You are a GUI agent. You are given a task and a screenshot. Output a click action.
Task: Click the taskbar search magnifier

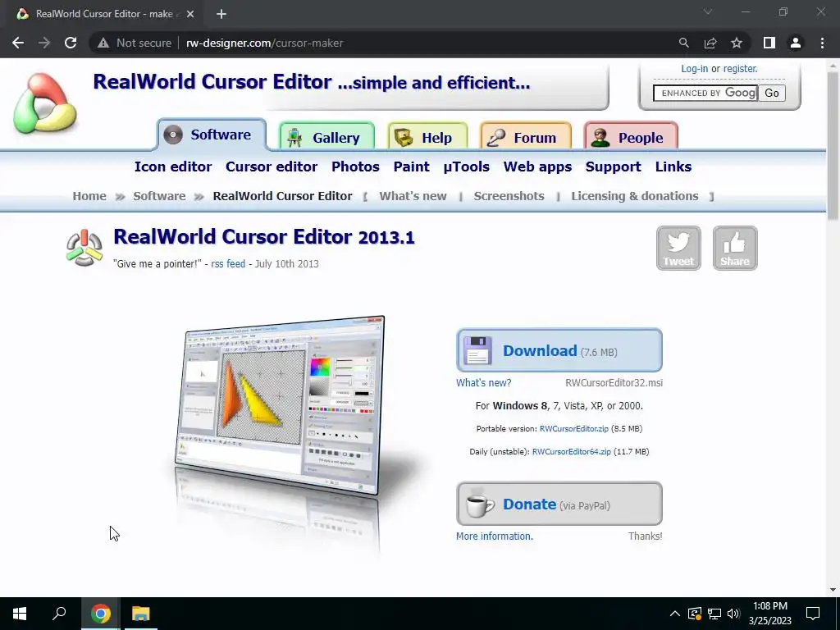tap(59, 614)
